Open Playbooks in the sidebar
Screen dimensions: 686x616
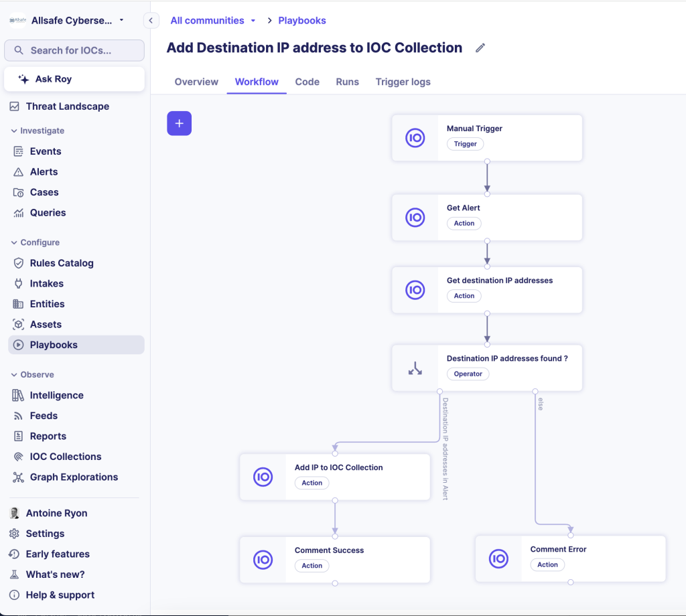76,345
